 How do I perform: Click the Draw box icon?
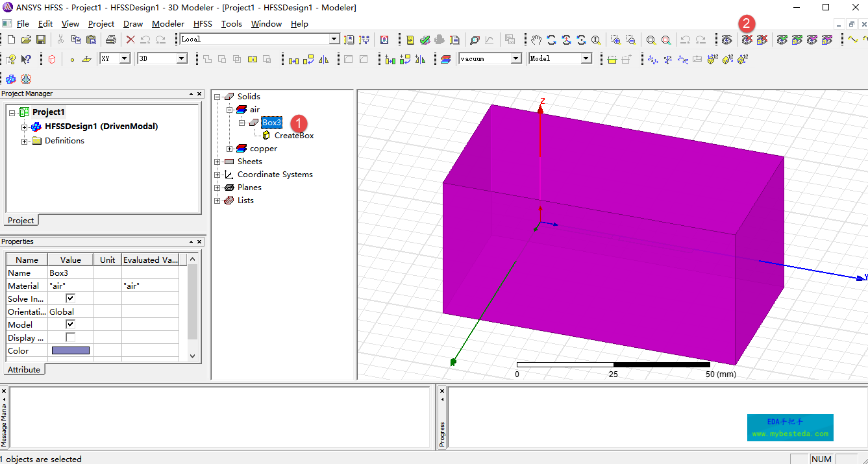(x=52, y=59)
